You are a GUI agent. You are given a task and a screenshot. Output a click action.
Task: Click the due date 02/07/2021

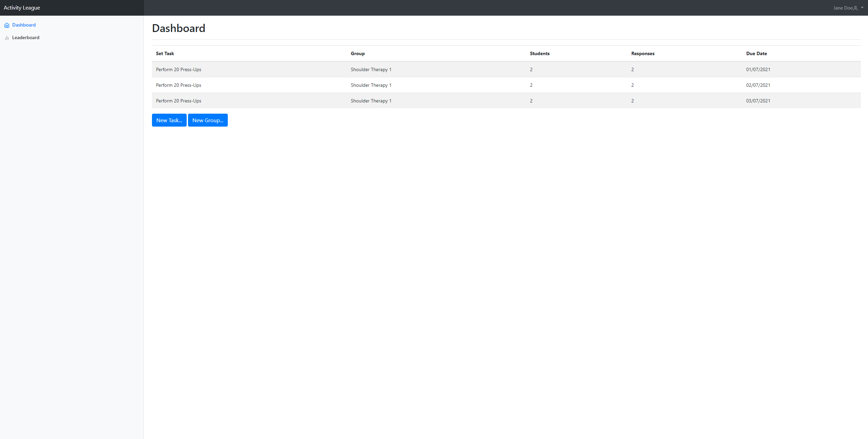758,85
